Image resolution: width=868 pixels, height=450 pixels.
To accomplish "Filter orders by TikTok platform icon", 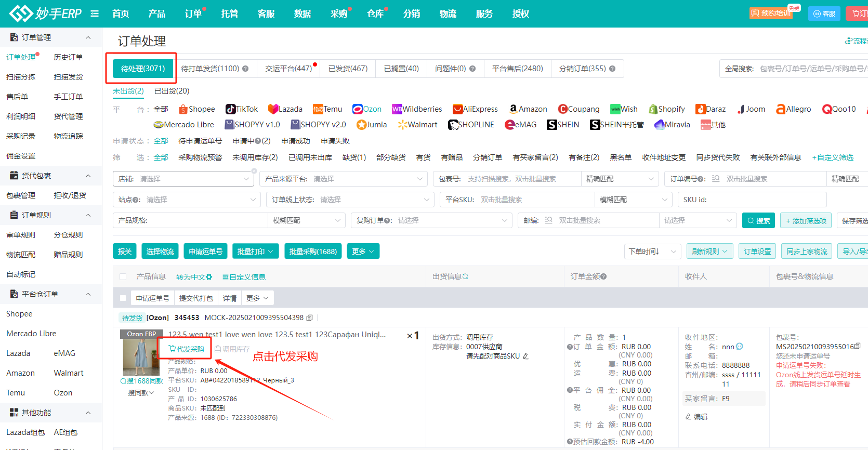I will point(230,109).
